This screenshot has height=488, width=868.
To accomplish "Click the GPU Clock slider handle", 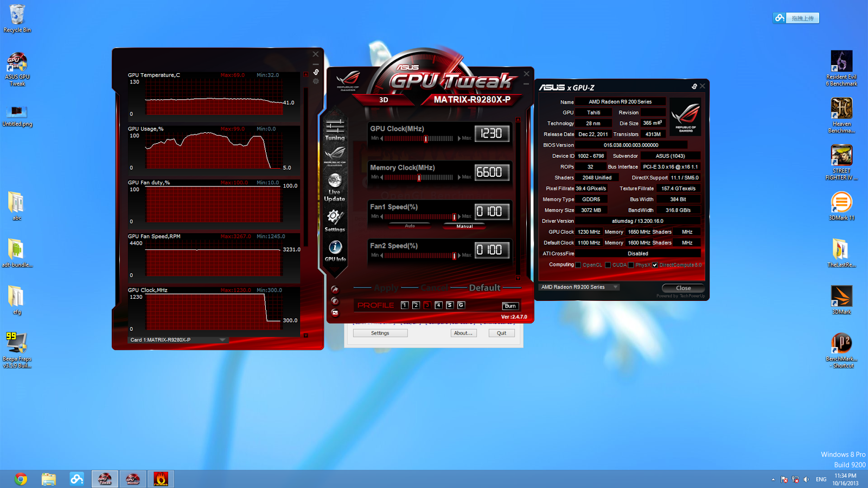I will point(426,139).
